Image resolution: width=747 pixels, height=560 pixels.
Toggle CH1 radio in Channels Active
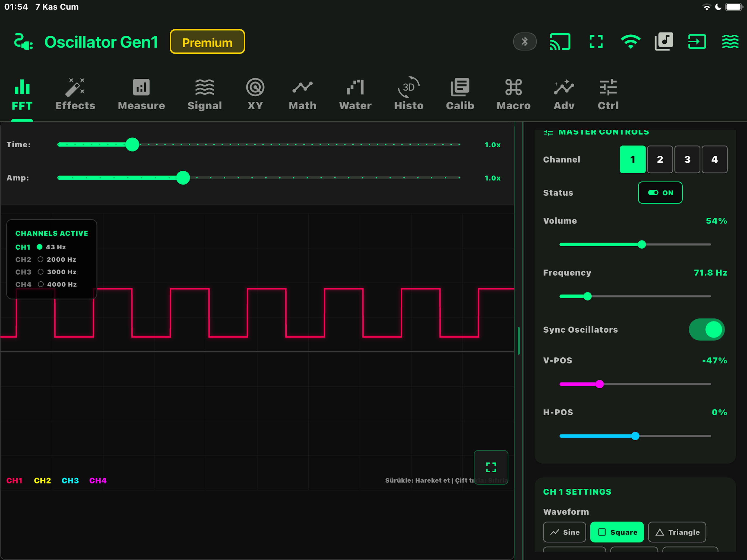tap(40, 247)
